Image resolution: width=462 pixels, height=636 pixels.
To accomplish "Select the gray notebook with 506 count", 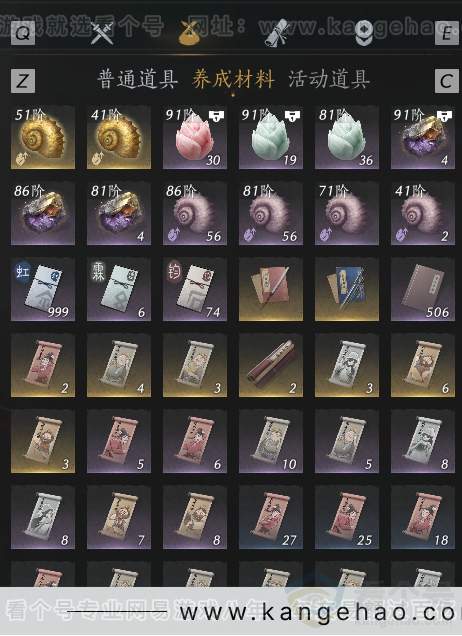I will pyautogui.click(x=423, y=289).
